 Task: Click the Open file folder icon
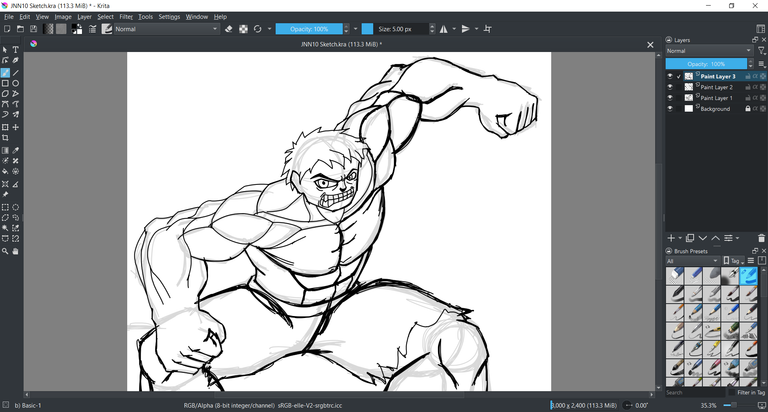coord(20,29)
